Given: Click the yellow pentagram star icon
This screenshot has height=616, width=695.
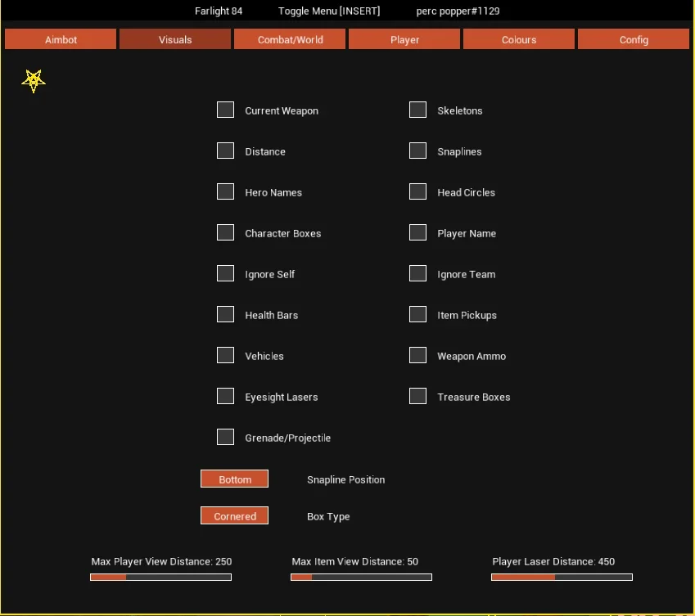Looking at the screenshot, I should click(x=34, y=81).
